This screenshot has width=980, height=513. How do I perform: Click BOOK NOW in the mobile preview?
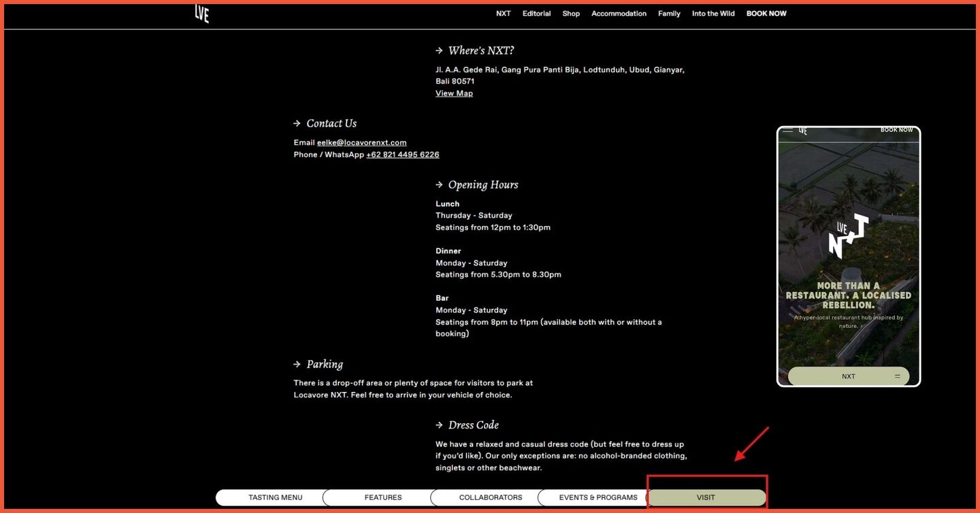[897, 130]
